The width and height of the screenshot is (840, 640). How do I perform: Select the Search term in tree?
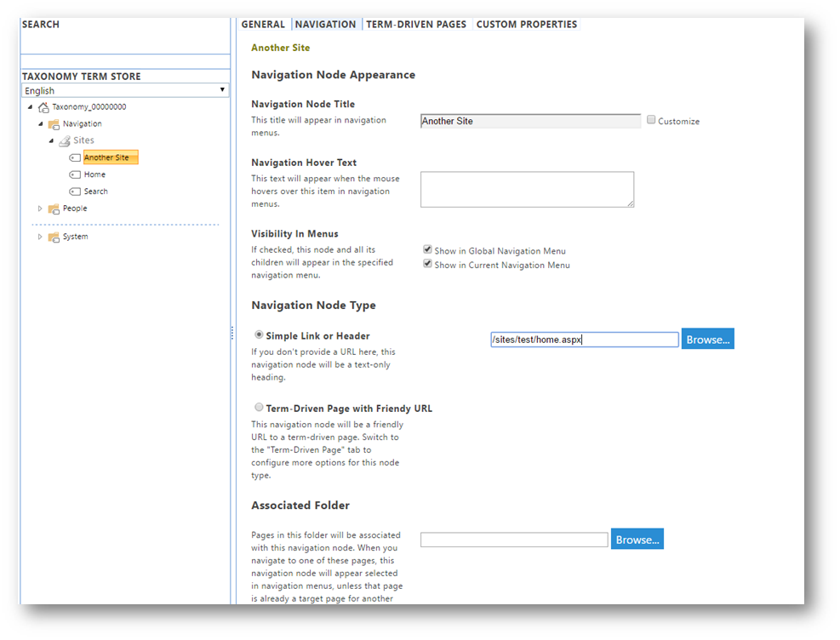coord(96,191)
